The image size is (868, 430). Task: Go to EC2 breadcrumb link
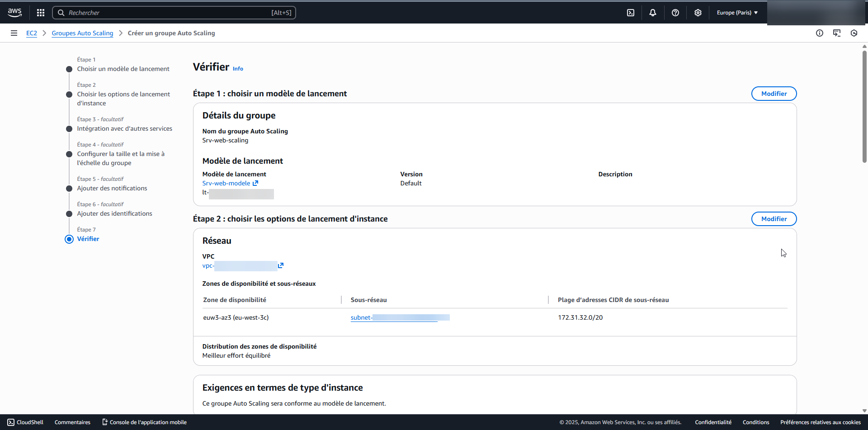point(32,33)
